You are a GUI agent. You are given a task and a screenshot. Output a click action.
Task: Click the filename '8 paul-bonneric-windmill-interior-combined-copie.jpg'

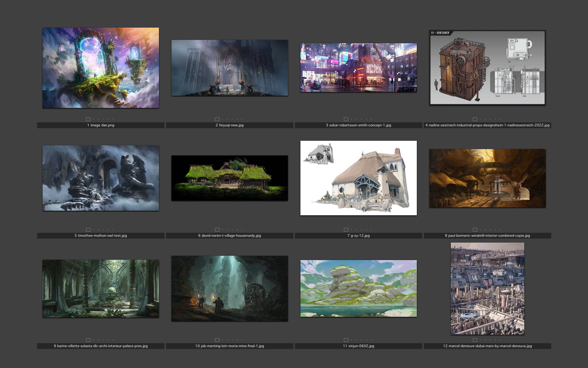pos(488,236)
